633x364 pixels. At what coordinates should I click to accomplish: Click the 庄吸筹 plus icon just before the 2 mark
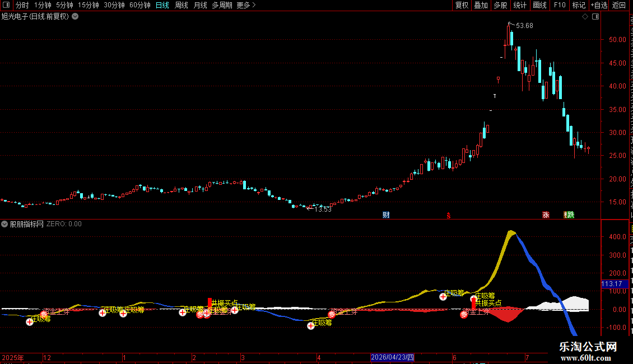[183, 312]
